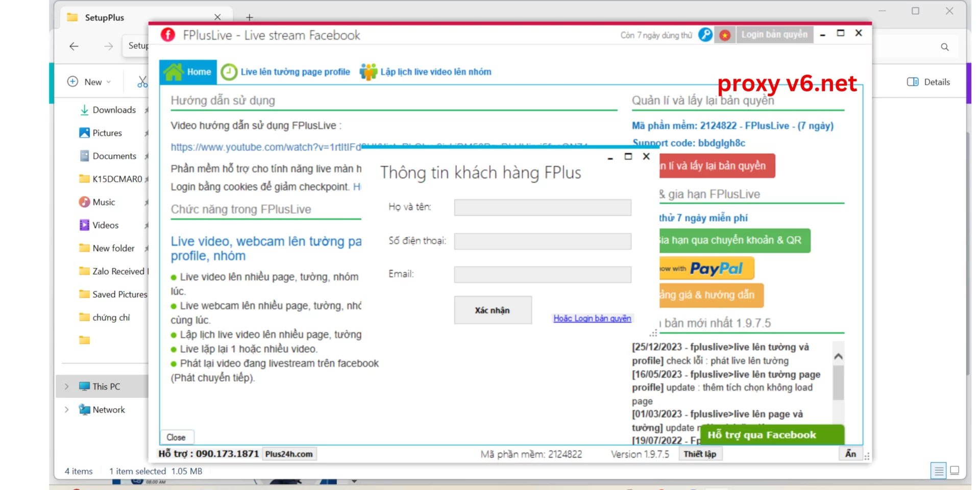This screenshot has width=980, height=490.
Task: Close the SetupPlus Explorer tab
Action: [x=217, y=17]
